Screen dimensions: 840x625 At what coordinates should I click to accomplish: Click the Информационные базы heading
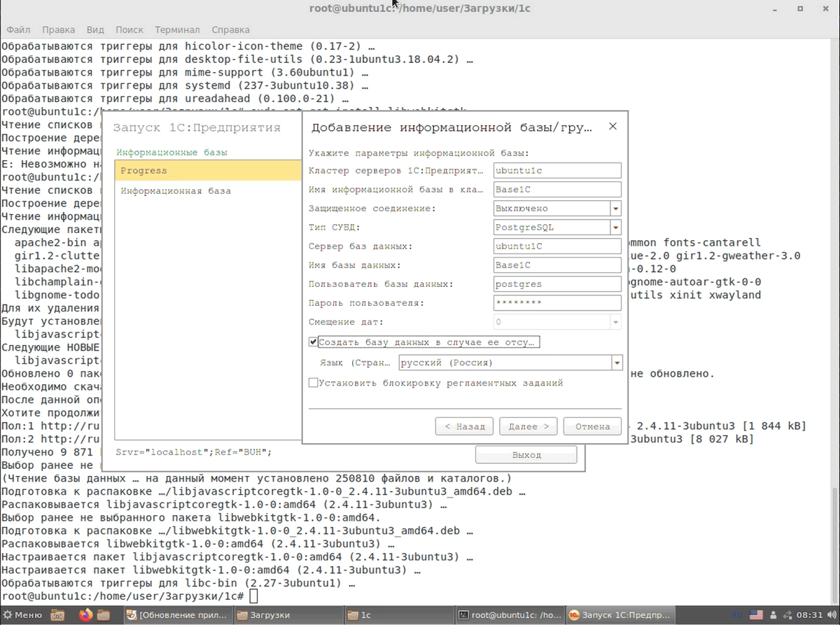pos(171,152)
